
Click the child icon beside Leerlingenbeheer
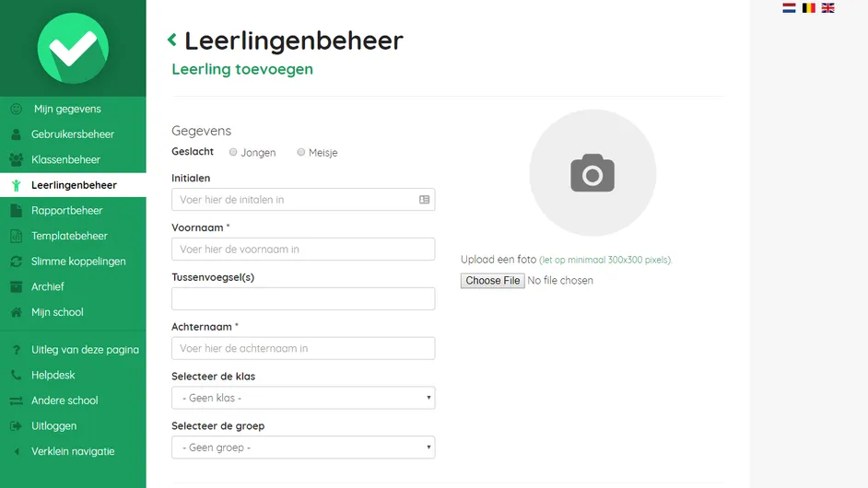tap(16, 185)
